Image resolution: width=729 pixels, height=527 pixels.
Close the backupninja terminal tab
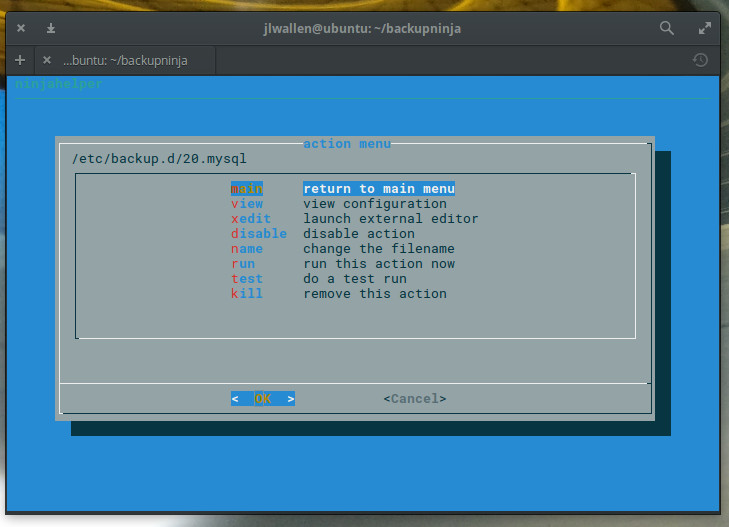coord(46,60)
